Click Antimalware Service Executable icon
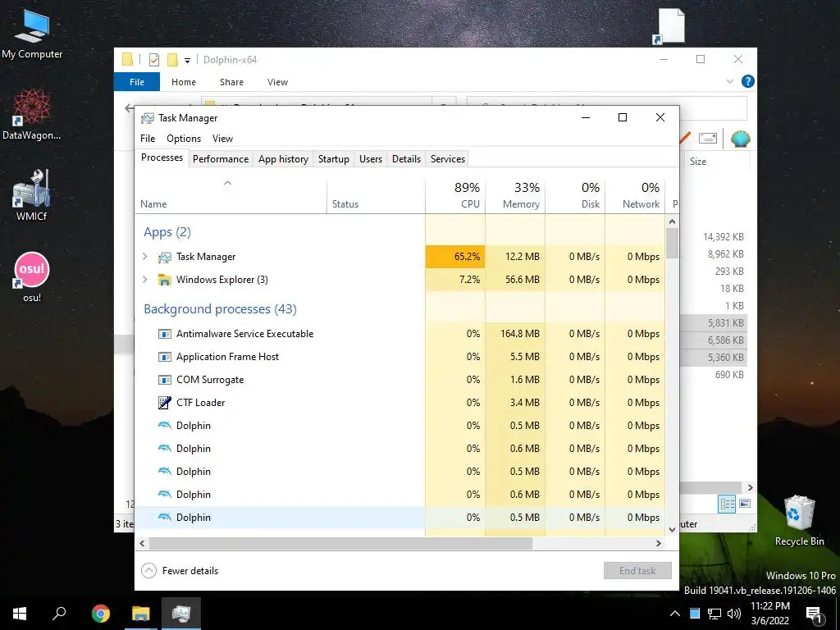 [x=164, y=334]
